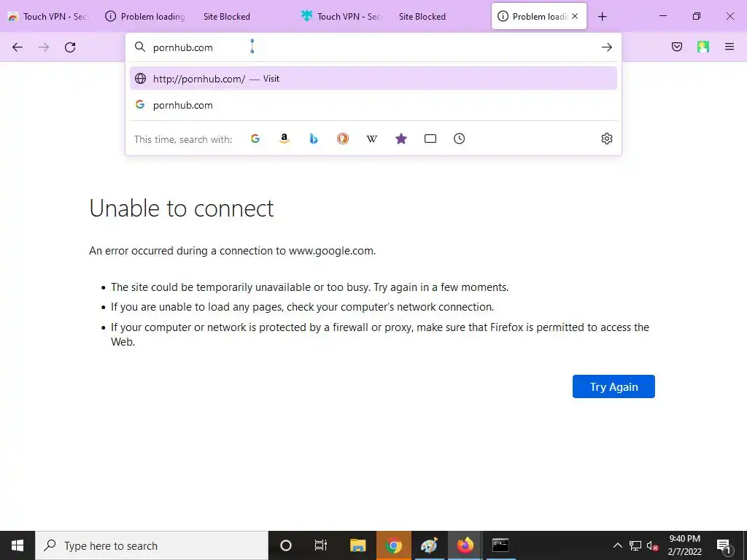The width and height of the screenshot is (747, 560).
Task: Click the muted volume tray icon
Action: pyautogui.click(x=653, y=545)
